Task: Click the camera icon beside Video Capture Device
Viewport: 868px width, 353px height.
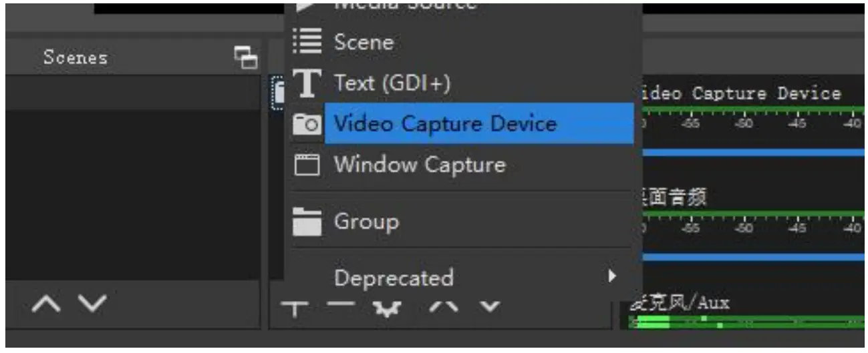Action: click(x=307, y=123)
